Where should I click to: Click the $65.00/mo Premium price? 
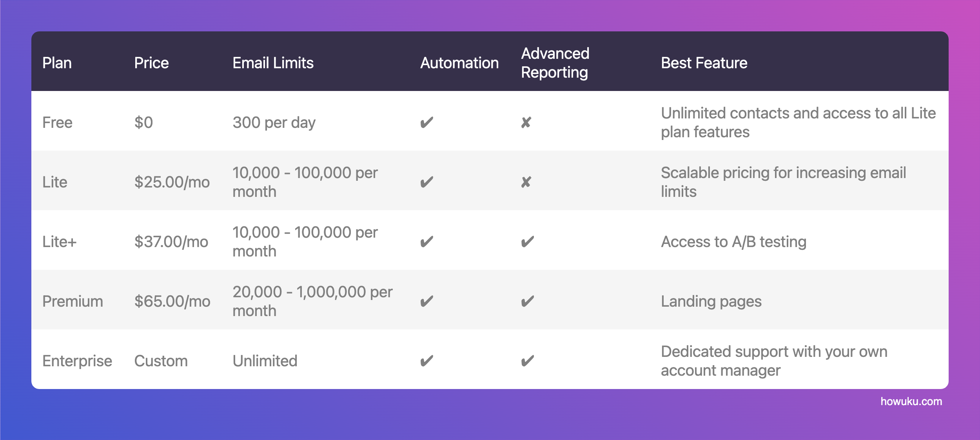(x=172, y=302)
